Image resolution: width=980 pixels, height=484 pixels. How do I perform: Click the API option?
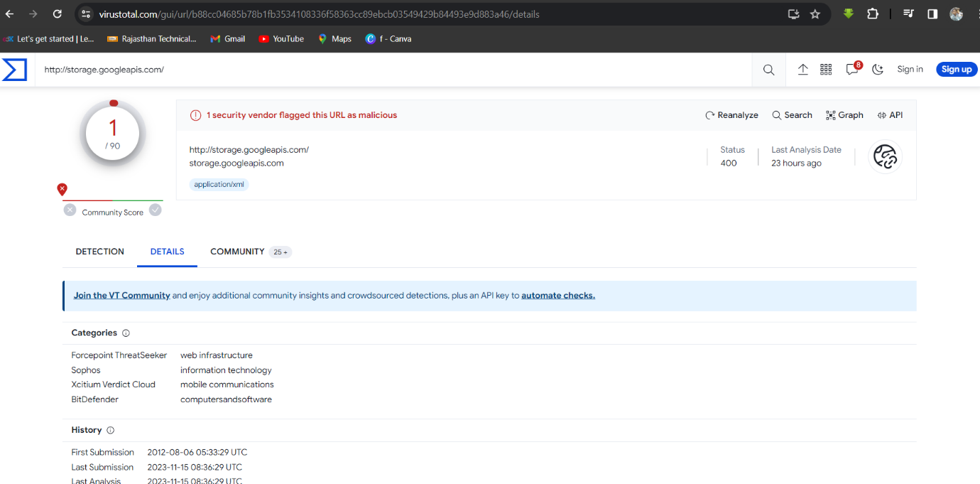point(890,115)
